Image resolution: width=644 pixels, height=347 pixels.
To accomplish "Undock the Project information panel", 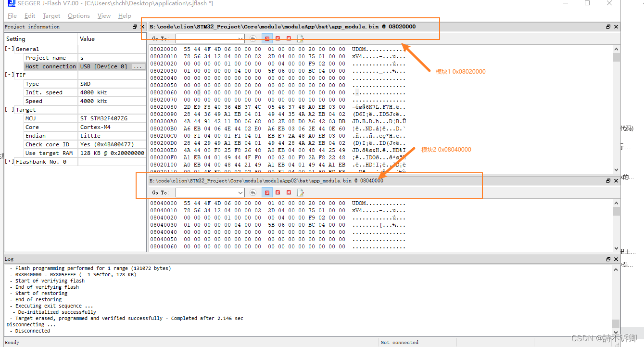I will (135, 27).
